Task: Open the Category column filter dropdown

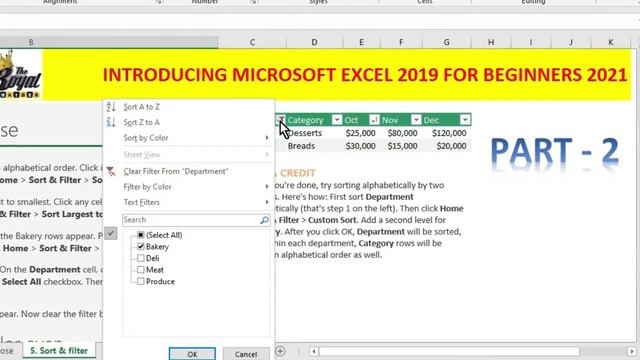Action: click(x=337, y=120)
